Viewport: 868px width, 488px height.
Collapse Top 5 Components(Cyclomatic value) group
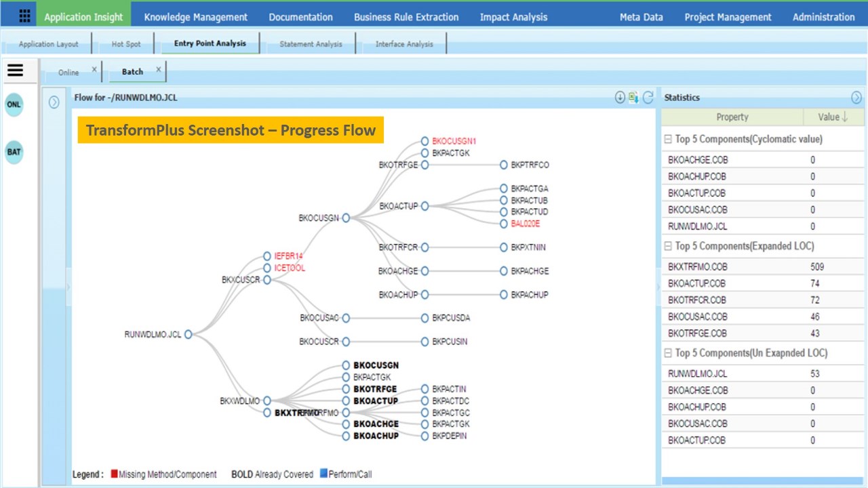668,139
